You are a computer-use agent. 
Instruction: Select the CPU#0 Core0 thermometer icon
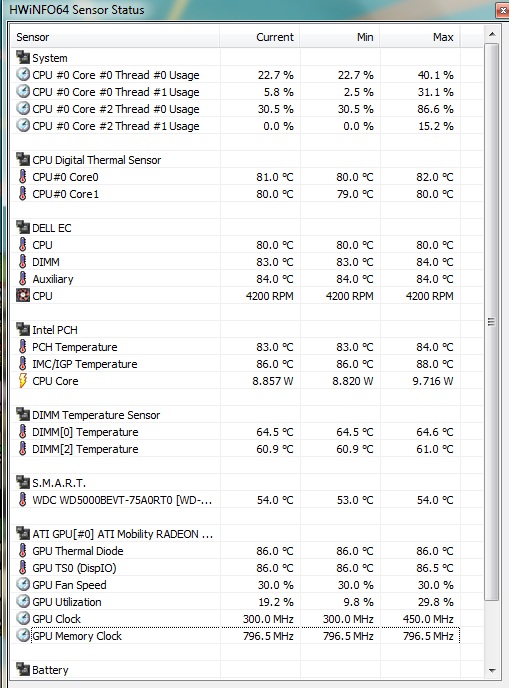23,177
